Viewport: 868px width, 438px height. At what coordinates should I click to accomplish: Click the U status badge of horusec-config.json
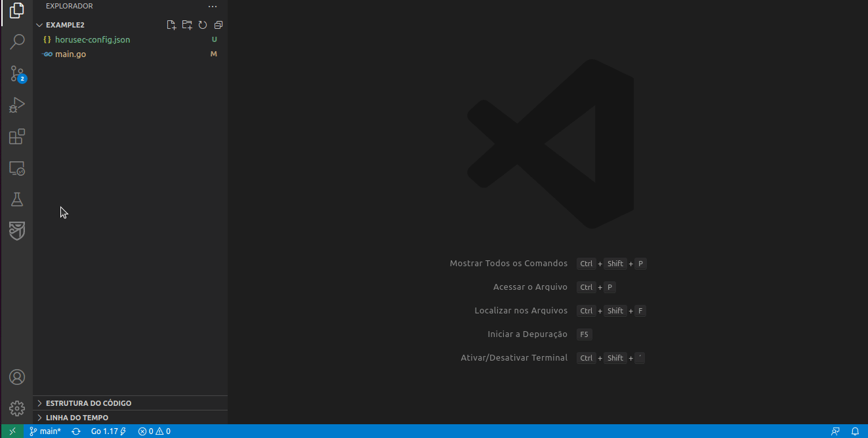point(214,39)
